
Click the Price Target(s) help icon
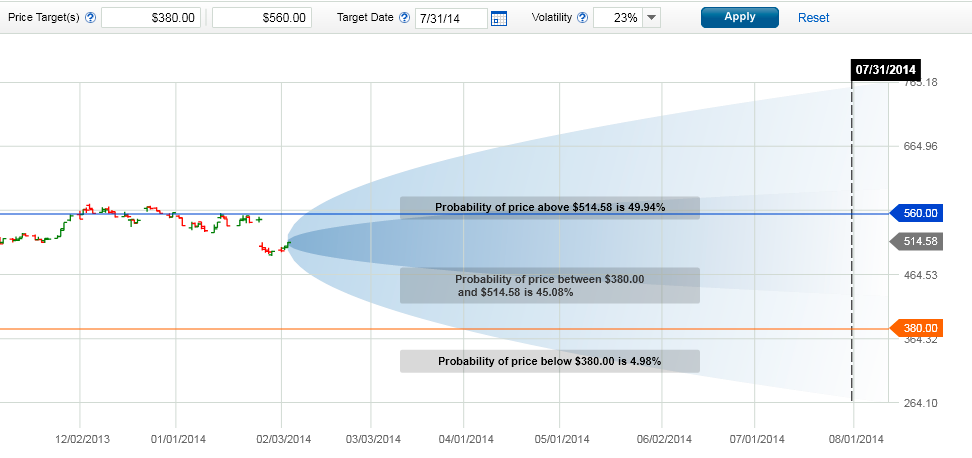click(91, 18)
